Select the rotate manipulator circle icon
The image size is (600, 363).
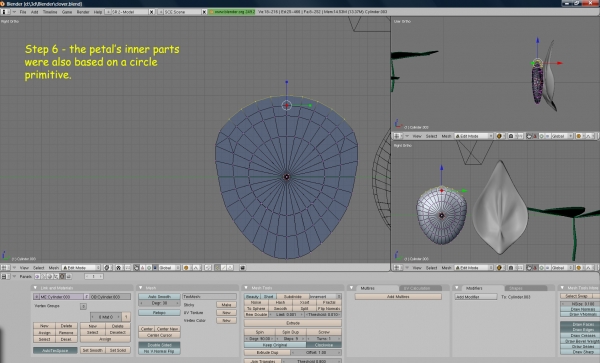(x=149, y=268)
